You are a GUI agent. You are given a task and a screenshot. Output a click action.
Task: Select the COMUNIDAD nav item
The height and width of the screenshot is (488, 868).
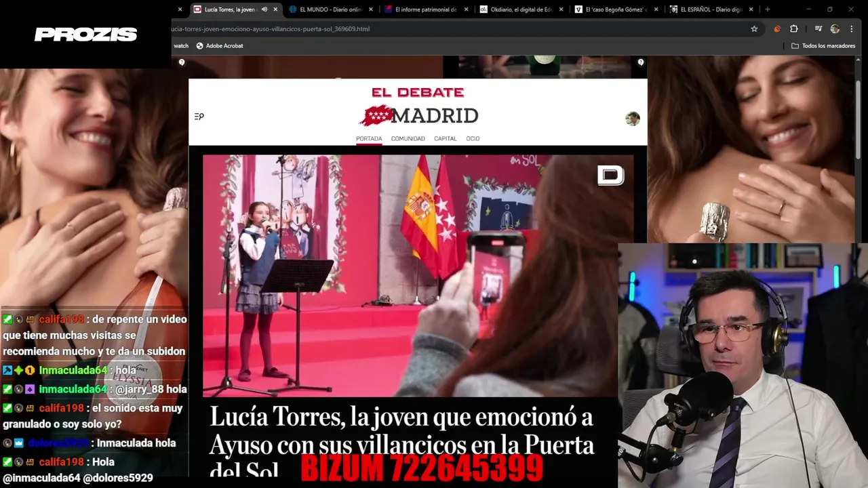click(x=408, y=138)
